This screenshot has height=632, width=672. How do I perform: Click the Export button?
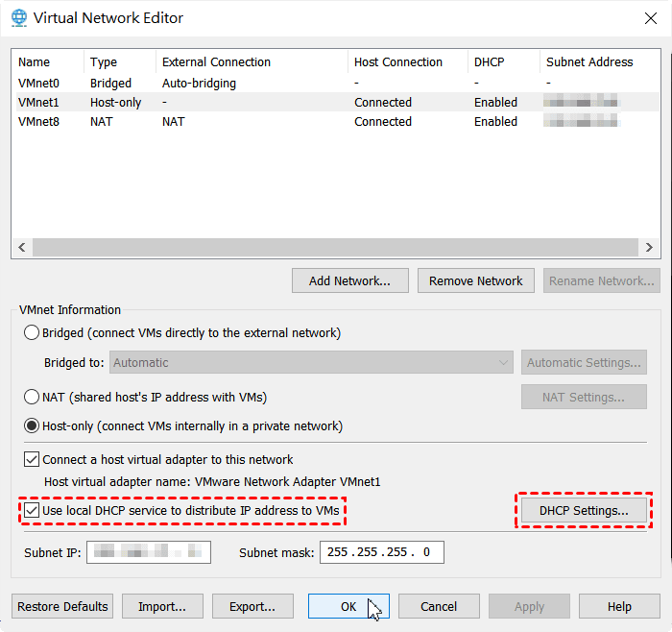(252, 606)
